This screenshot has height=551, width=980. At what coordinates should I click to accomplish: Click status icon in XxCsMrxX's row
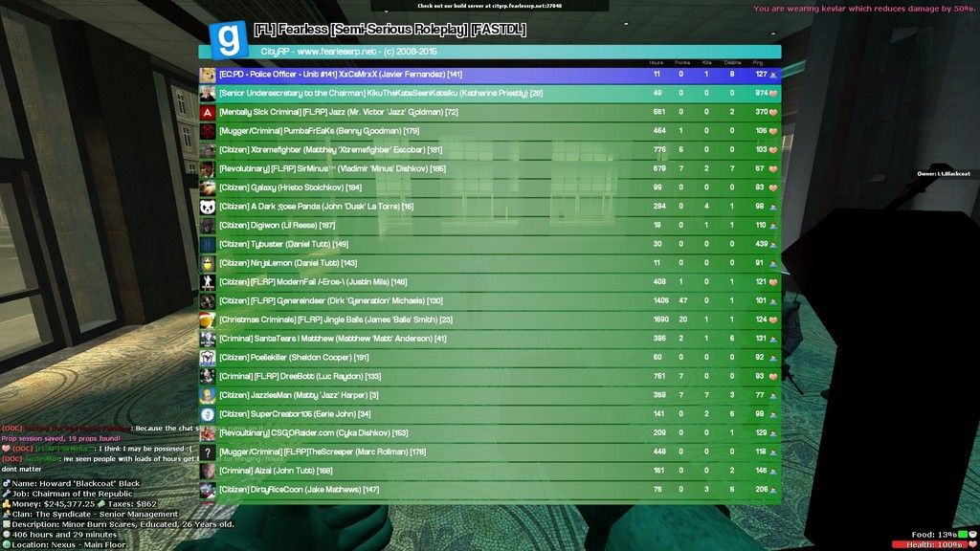point(773,75)
